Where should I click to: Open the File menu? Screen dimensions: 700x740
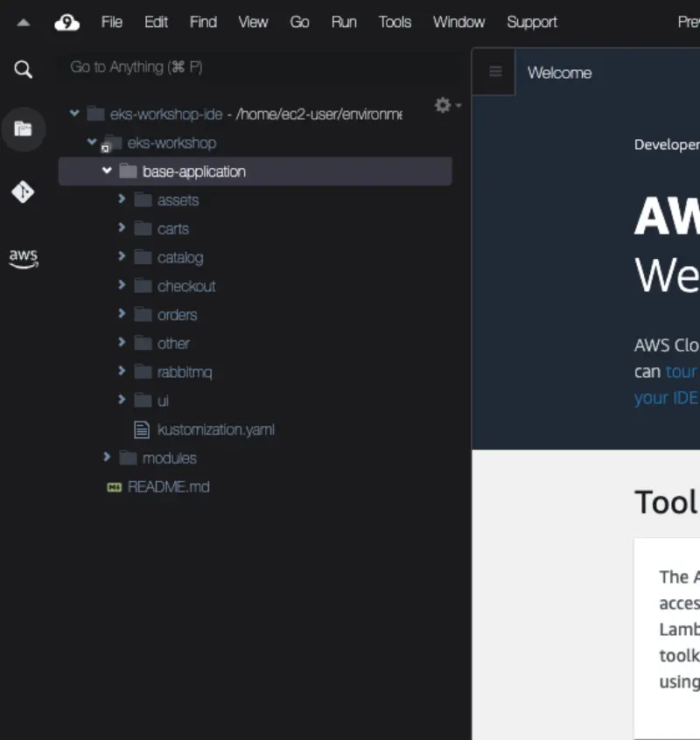(x=112, y=23)
